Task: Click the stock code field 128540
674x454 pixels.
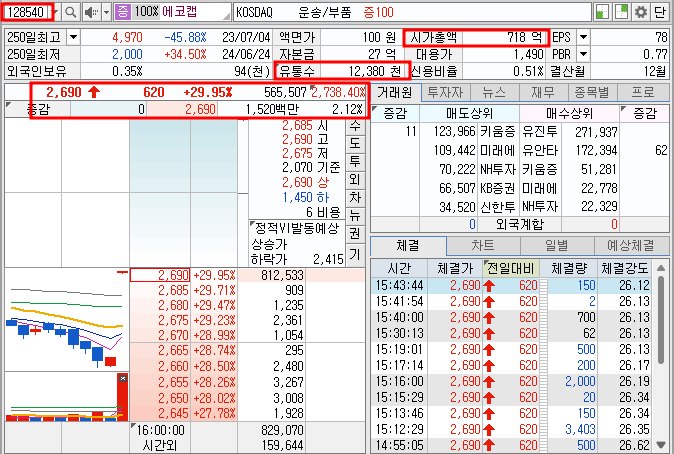Action: pyautogui.click(x=27, y=12)
